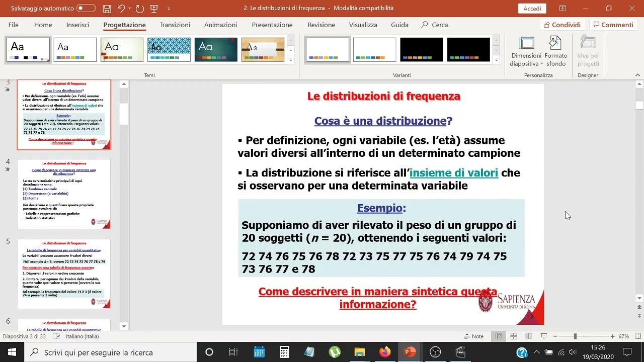Click the Commenti button
Viewport: 644px width, 362px height.
[612, 25]
